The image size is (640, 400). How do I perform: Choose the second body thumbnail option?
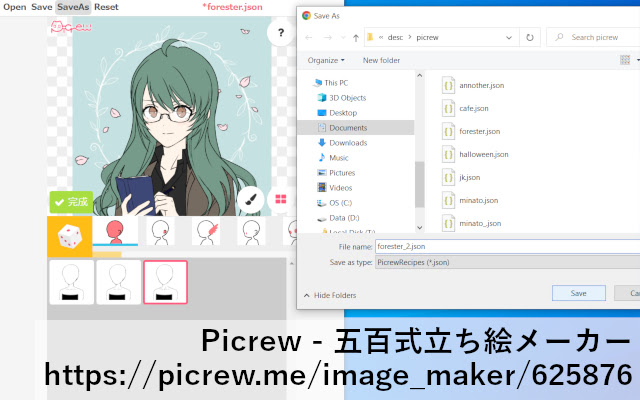tap(118, 282)
